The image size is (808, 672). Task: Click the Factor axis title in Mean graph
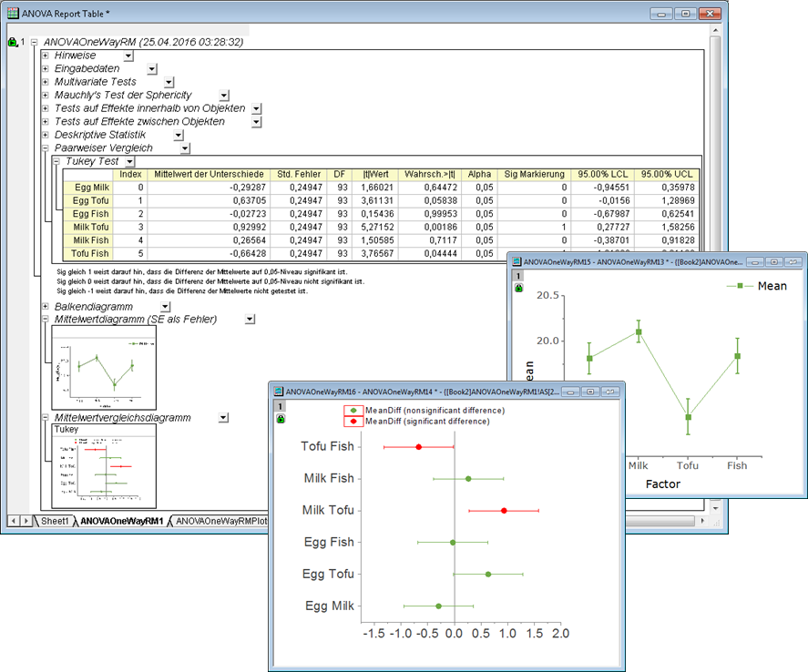pyautogui.click(x=662, y=484)
